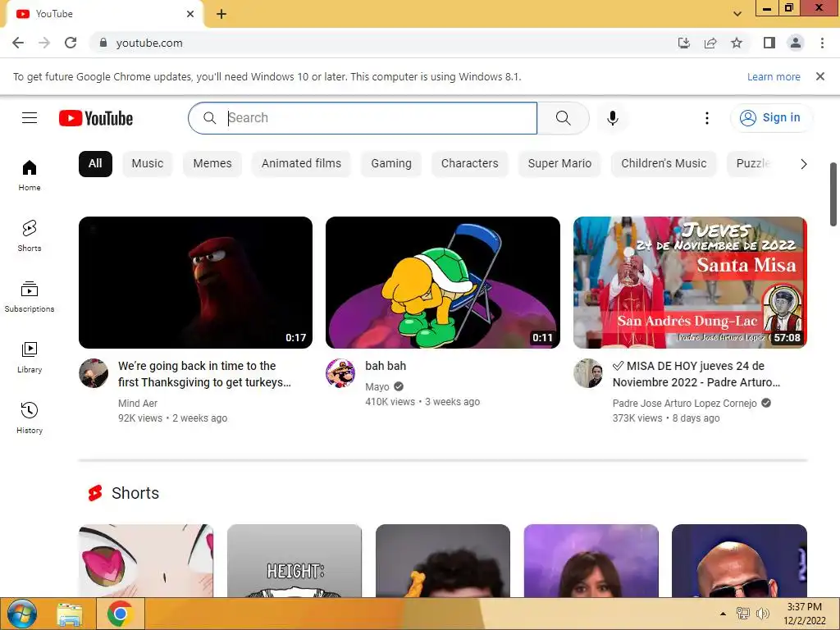Share this page via the address bar icon

tap(710, 43)
